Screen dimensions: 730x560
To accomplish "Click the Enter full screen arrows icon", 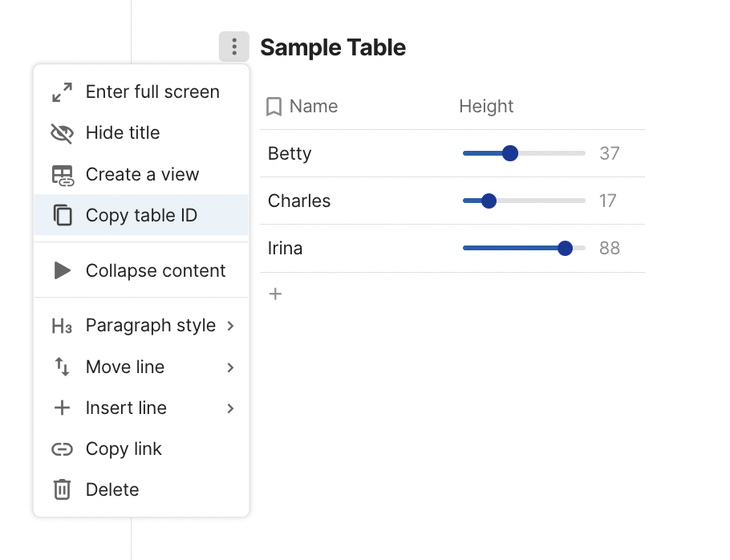I will point(62,92).
